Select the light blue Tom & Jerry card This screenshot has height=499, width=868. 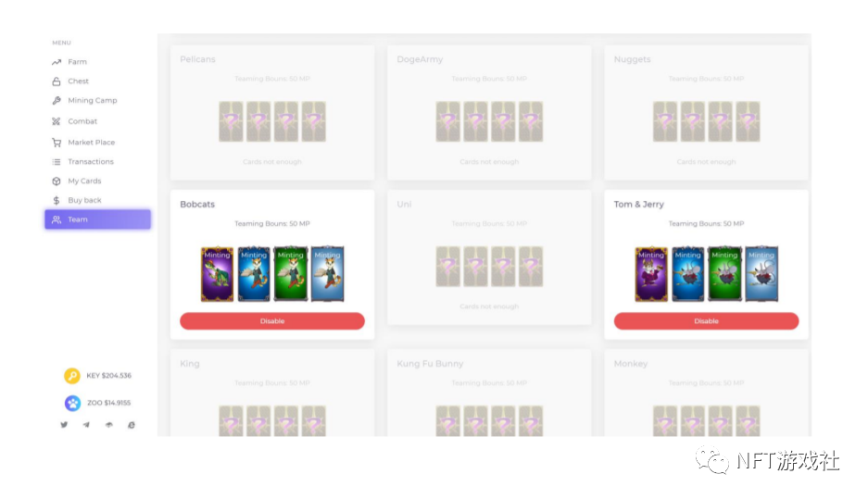click(x=761, y=274)
